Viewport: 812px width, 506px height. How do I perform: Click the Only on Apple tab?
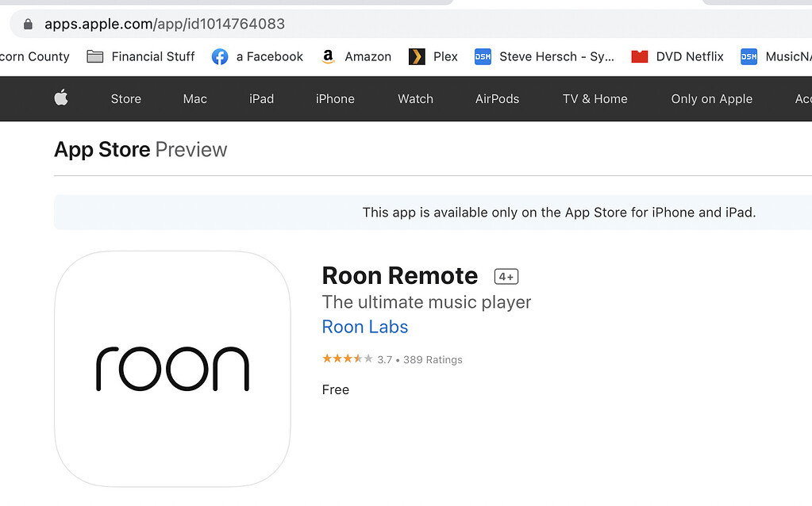coord(710,98)
